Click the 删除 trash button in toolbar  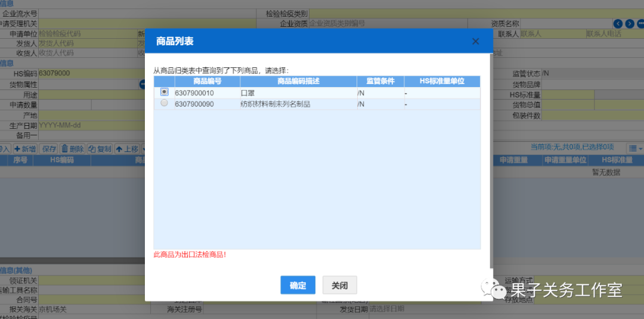pyautogui.click(x=73, y=148)
